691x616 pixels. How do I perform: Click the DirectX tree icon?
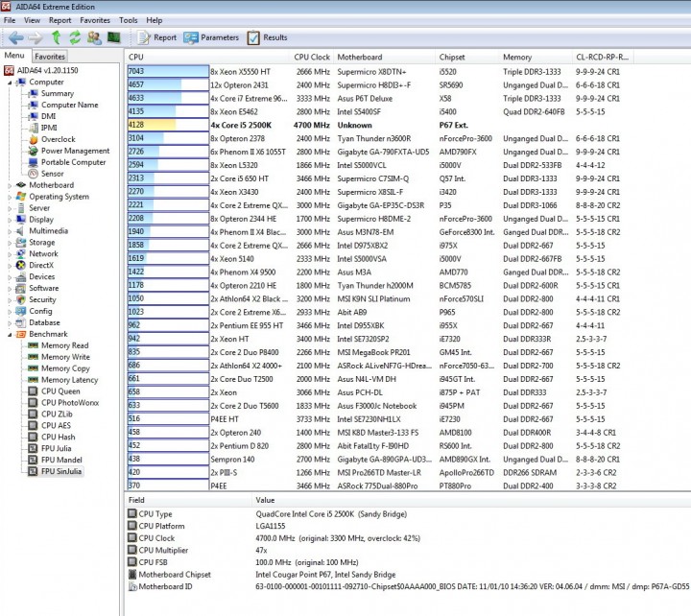(x=21, y=265)
